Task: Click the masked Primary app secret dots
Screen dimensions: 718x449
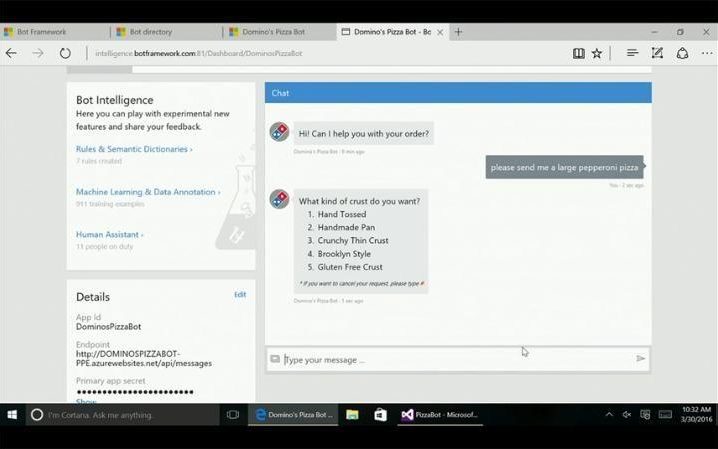Action: 135,392
